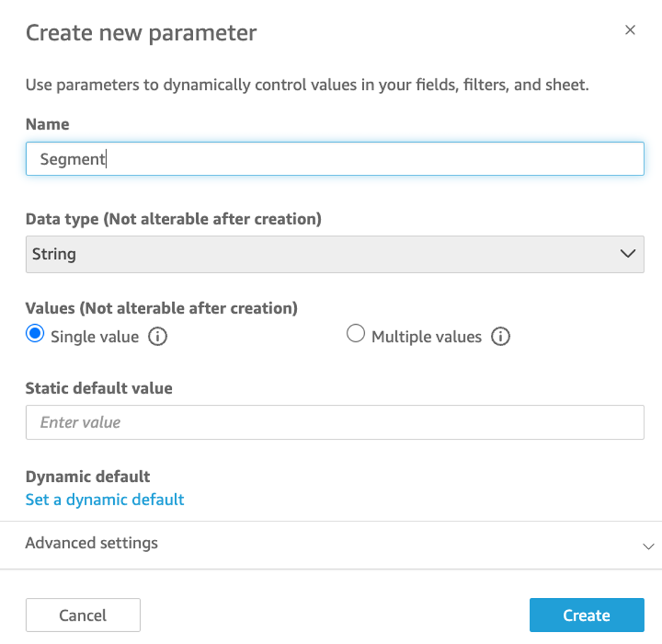Click info icon beside Single value
This screenshot has width=662, height=644.
point(158,337)
